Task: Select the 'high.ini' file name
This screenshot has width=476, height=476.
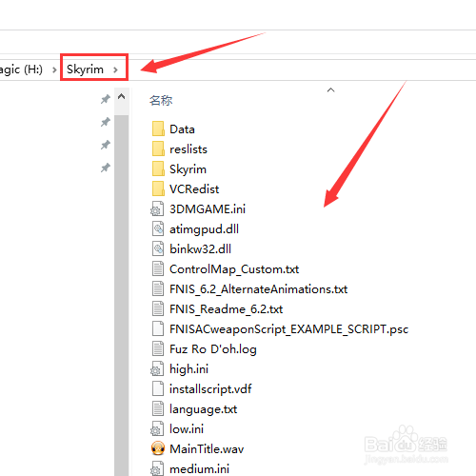Action: (x=188, y=369)
